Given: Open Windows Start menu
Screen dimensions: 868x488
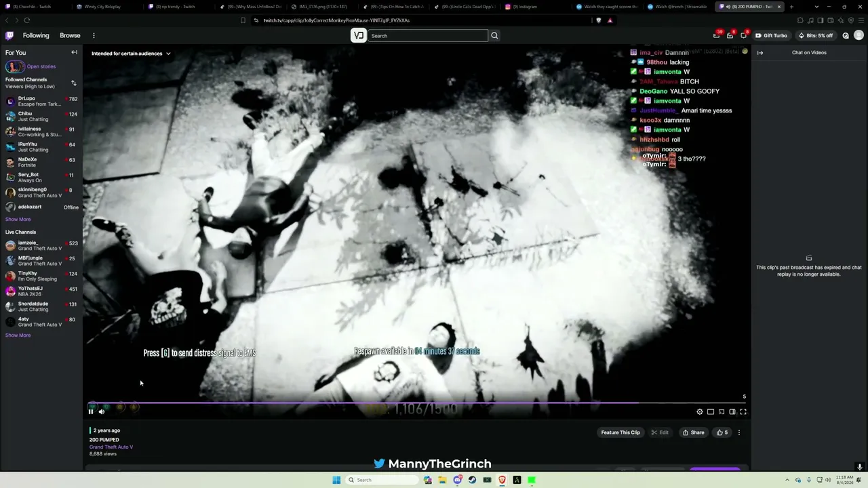Looking at the screenshot, I should pyautogui.click(x=336, y=480).
